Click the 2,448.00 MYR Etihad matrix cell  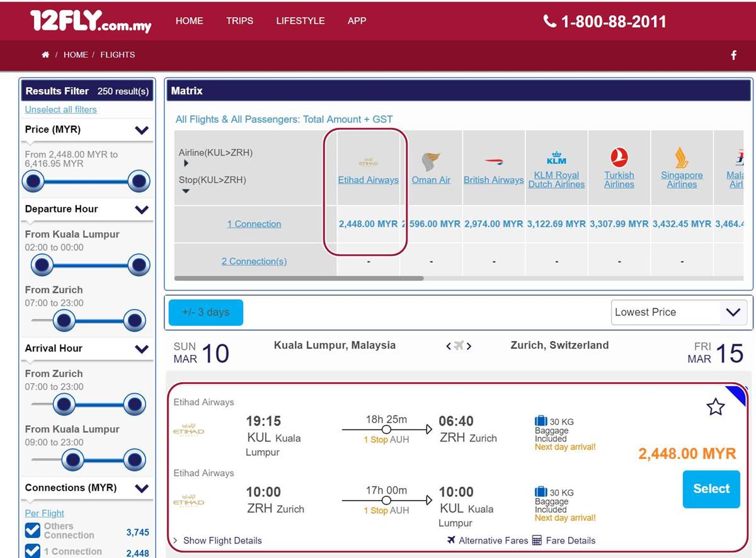tap(369, 224)
